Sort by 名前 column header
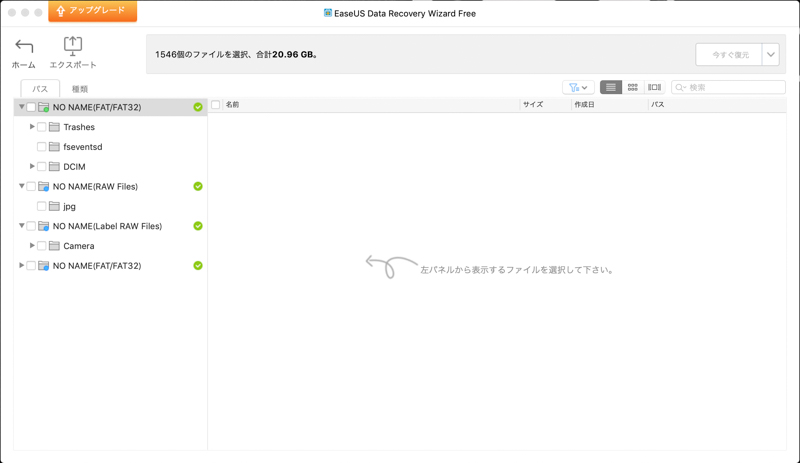 pyautogui.click(x=232, y=105)
